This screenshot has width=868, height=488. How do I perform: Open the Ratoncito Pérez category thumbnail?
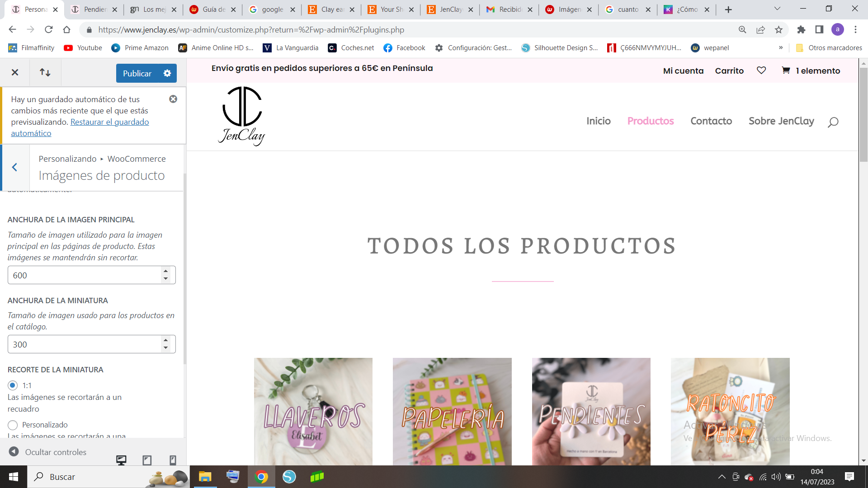tap(730, 412)
